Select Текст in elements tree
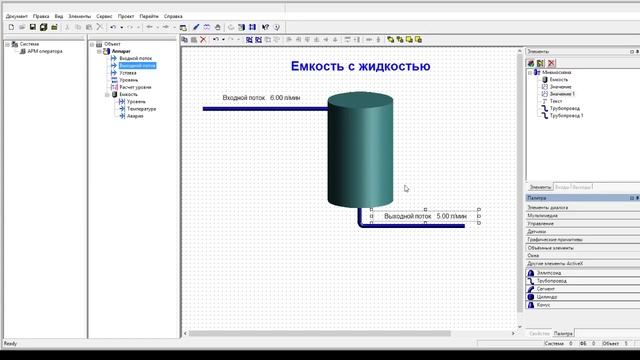 point(556,101)
